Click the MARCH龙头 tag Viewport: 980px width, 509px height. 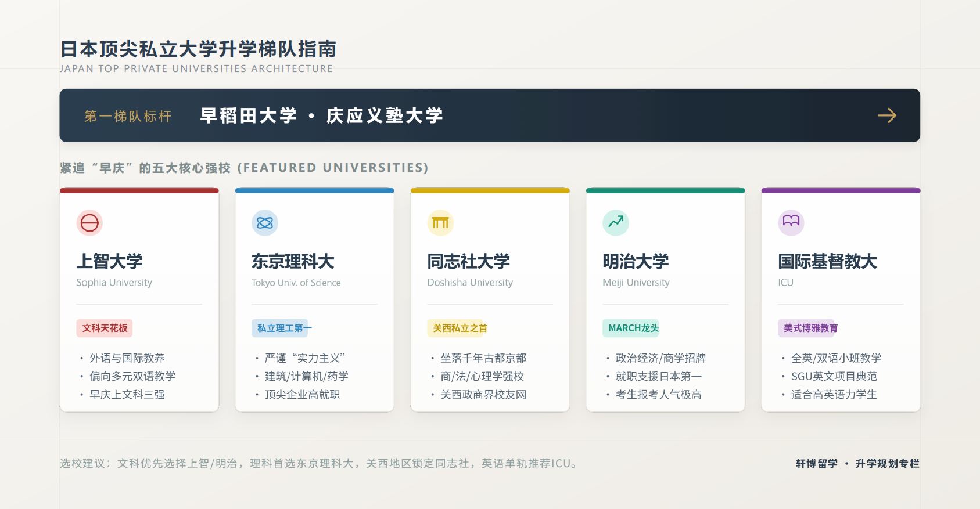[631, 328]
